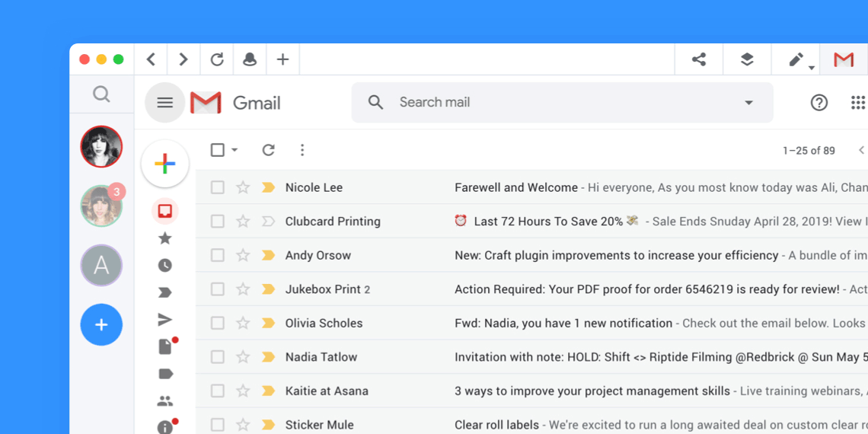Click the pencil edit icon in top toolbar
The height and width of the screenshot is (434, 868).
tap(796, 60)
